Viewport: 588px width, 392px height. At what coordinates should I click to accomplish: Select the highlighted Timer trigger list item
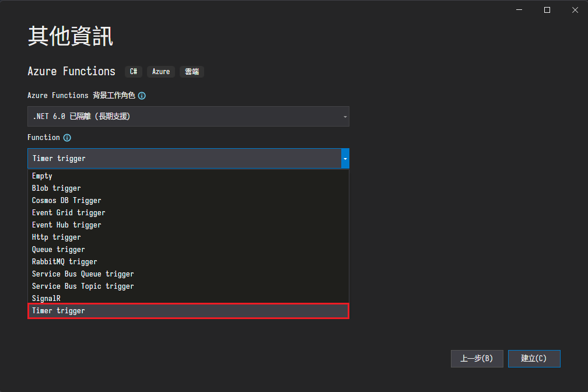pyautogui.click(x=188, y=311)
